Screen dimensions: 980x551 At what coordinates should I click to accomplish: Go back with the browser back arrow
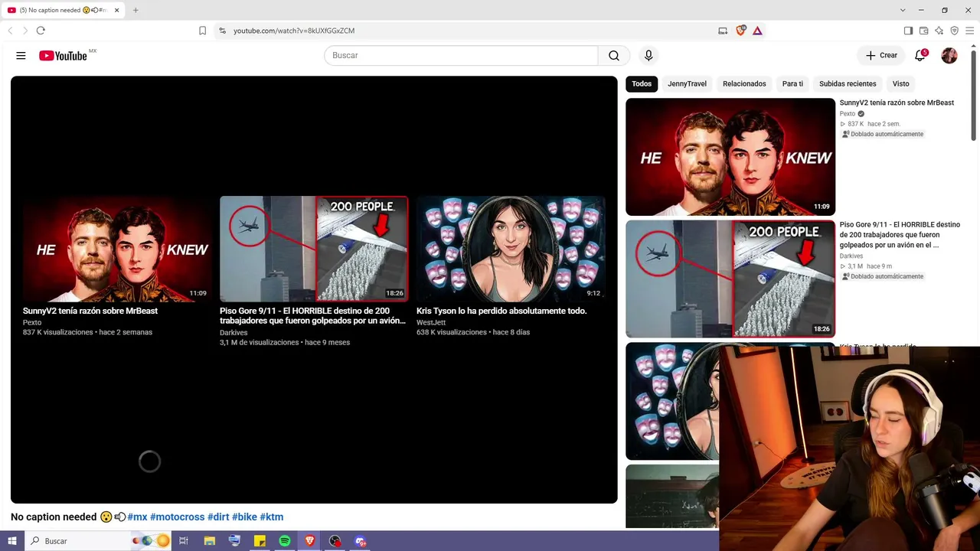10,31
